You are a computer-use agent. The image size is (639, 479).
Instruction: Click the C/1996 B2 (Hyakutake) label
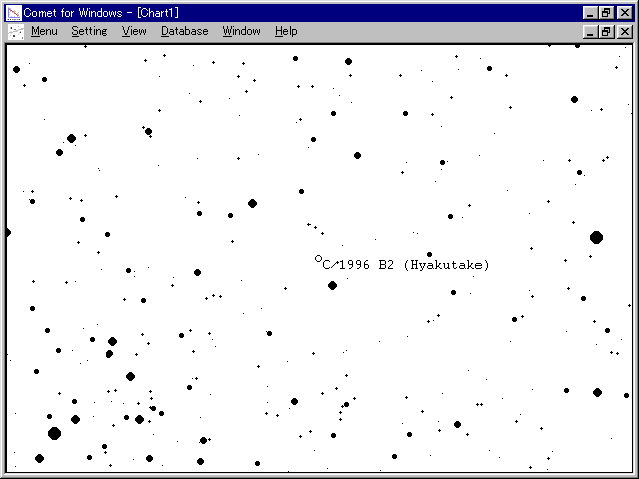click(406, 265)
